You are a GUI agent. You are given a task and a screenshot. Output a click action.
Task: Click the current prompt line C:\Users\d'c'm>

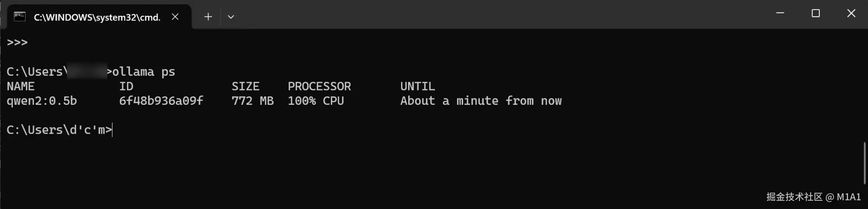59,130
